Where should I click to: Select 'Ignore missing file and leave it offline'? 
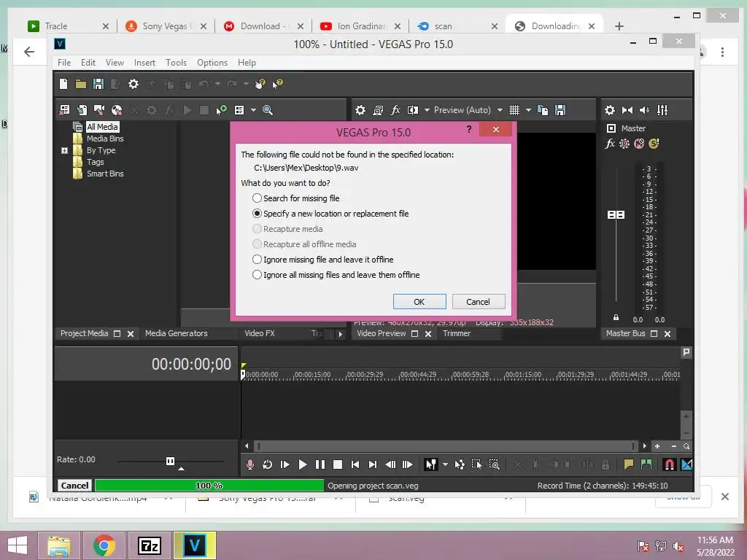(322, 260)
